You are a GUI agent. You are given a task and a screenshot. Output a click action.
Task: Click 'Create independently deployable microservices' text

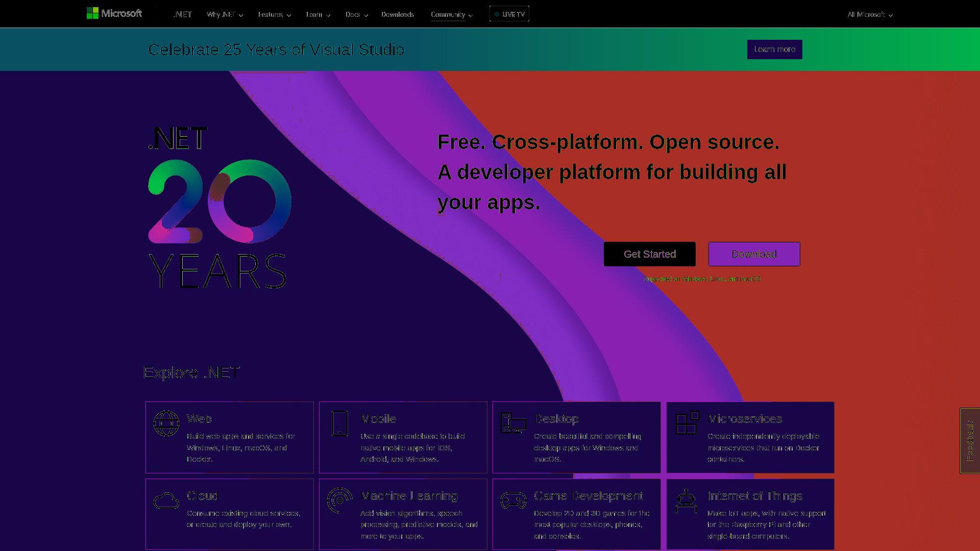pos(764,447)
